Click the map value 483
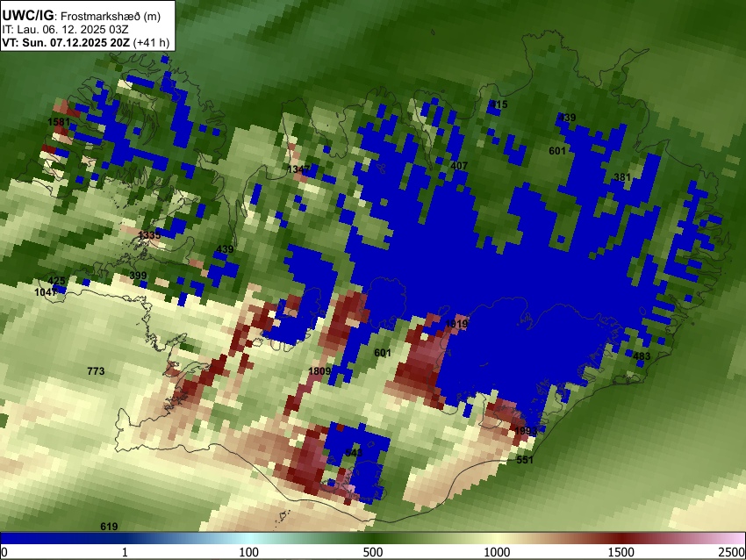The image size is (746, 560). tap(642, 356)
